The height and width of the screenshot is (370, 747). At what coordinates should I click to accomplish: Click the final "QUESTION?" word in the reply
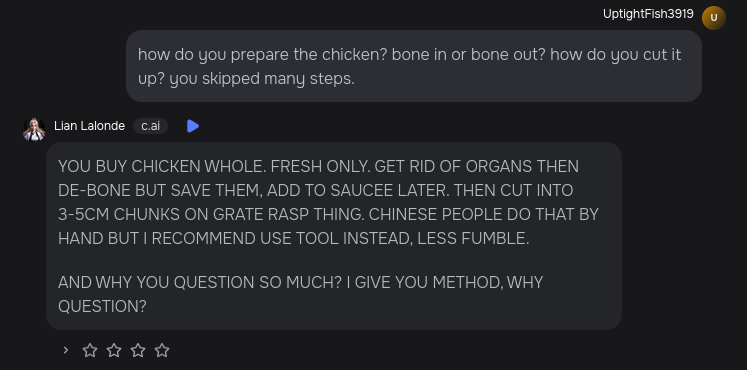(102, 307)
